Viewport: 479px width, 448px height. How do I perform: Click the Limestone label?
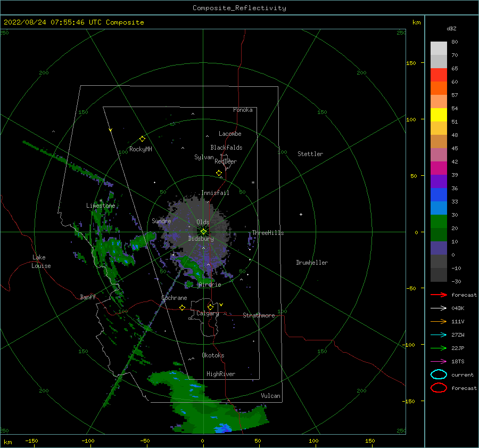[101, 206]
